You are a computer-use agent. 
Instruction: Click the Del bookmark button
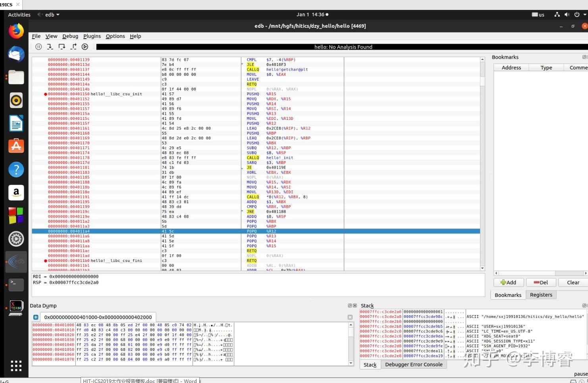point(541,283)
